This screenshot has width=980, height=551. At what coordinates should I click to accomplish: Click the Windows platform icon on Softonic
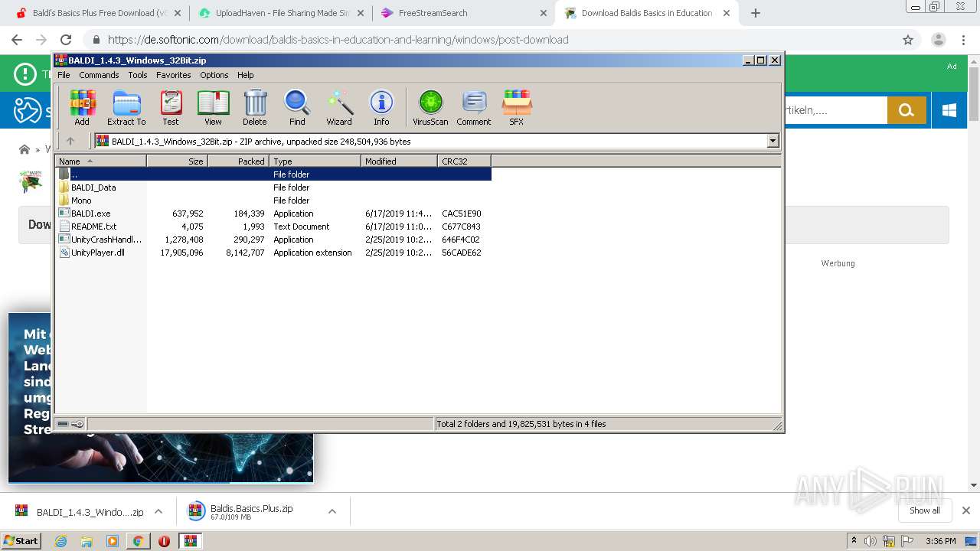(x=949, y=110)
